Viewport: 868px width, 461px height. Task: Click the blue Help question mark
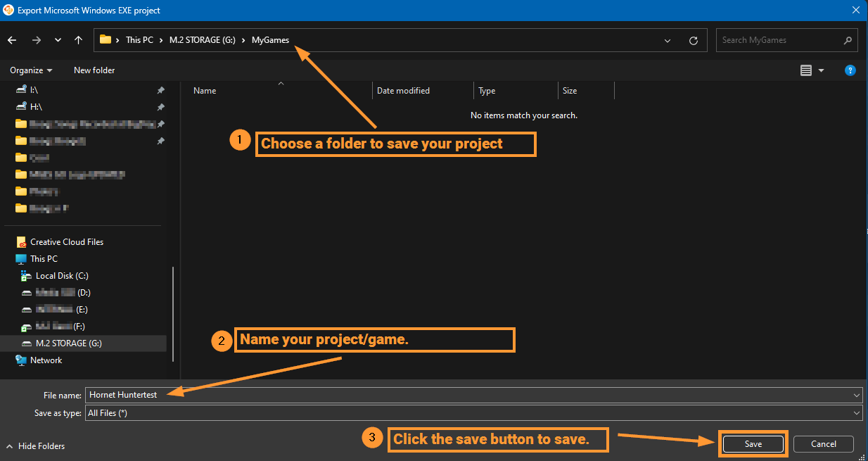coord(850,70)
